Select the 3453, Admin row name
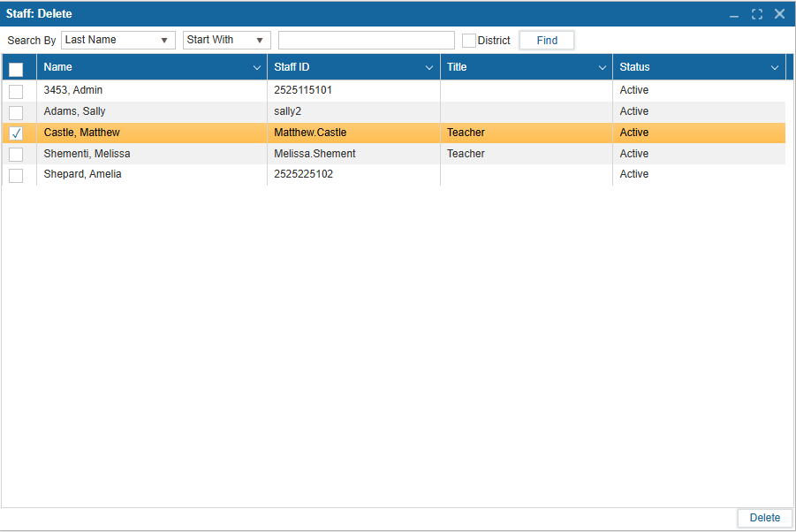Image resolution: width=796 pixels, height=532 pixels. [73, 90]
